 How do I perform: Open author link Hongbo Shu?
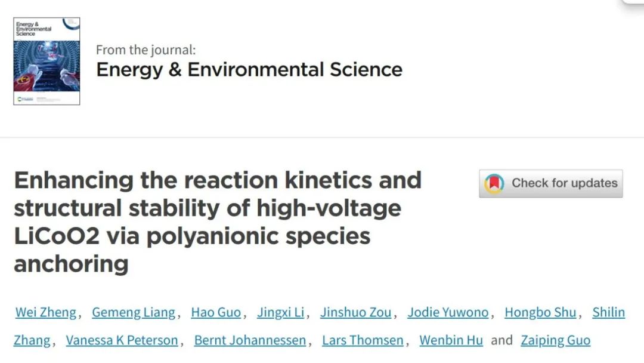coord(540,312)
